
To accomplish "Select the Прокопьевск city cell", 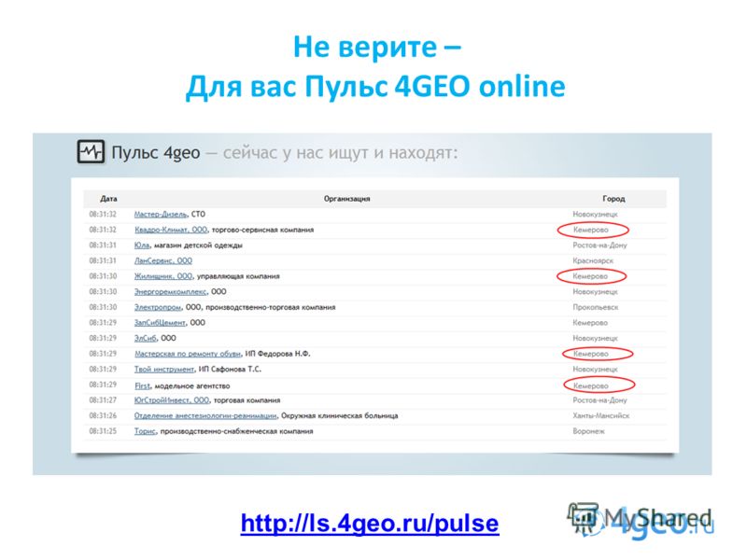I will (596, 307).
